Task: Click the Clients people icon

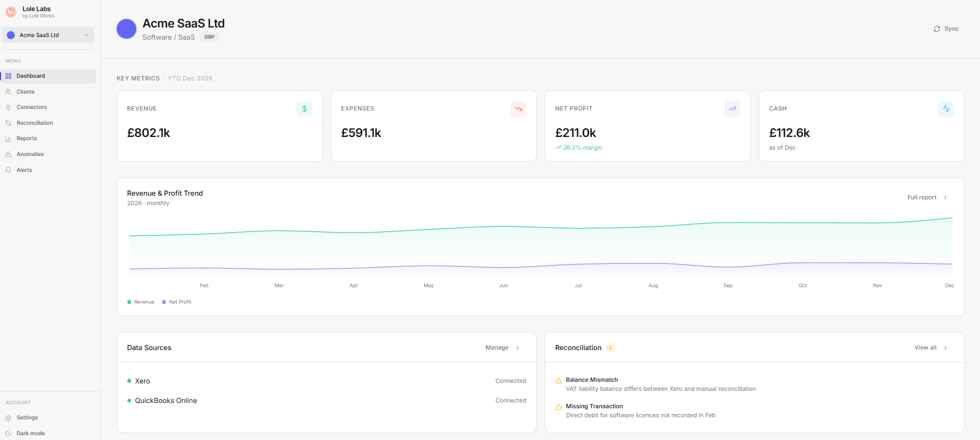Action: (x=8, y=92)
